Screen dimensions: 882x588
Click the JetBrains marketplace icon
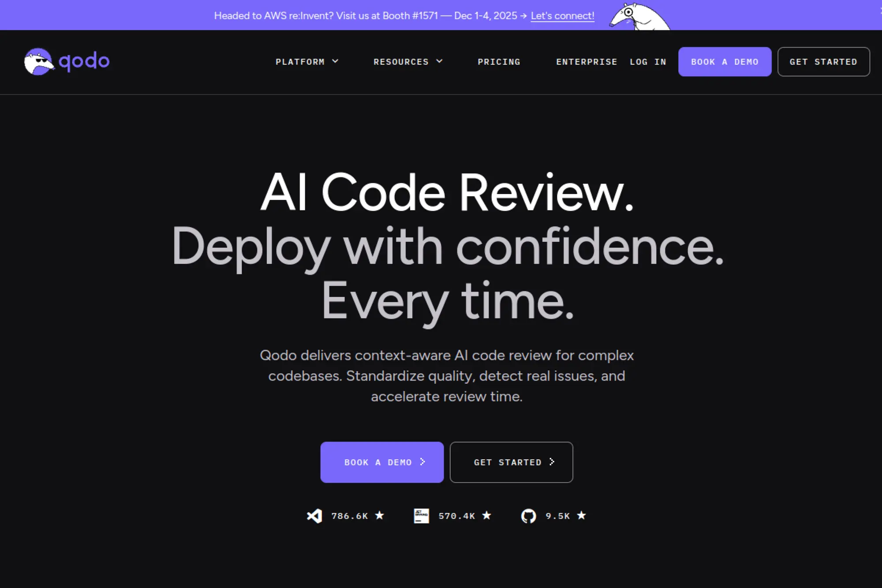(421, 516)
